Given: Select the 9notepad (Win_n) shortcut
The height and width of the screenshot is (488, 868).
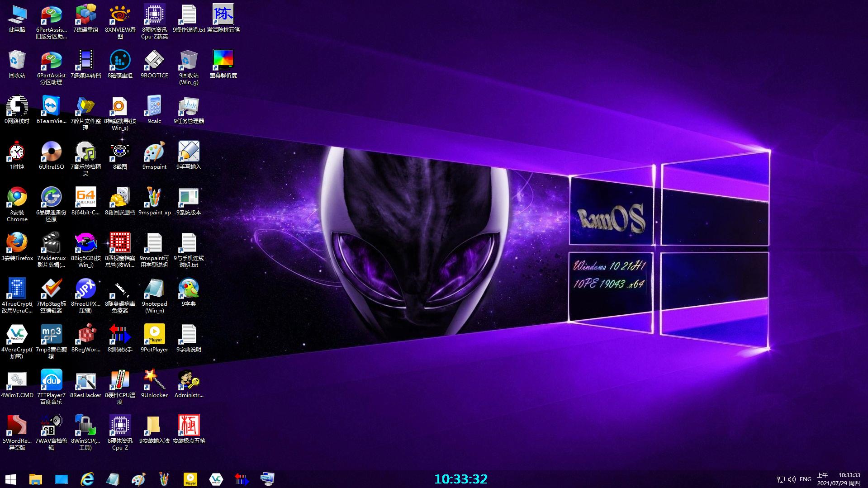Looking at the screenshot, I should point(155,296).
